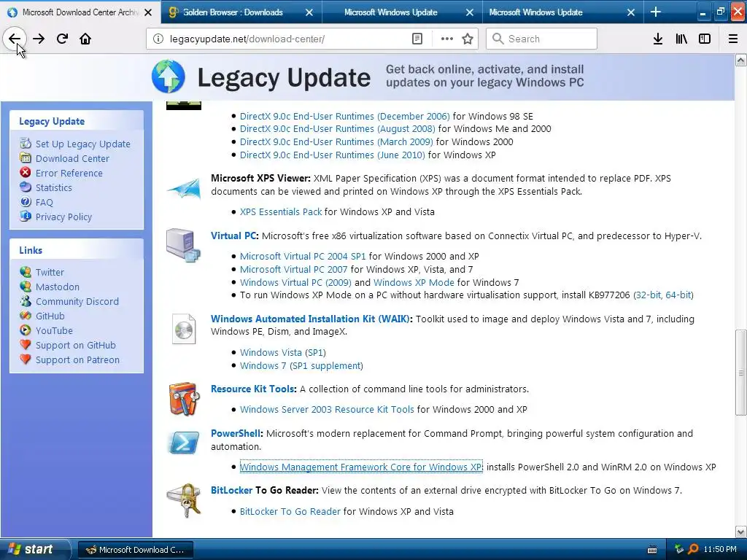Viewport: 747px width, 560px height.
Task: Open the downloads arrow panel
Action: (x=658, y=39)
